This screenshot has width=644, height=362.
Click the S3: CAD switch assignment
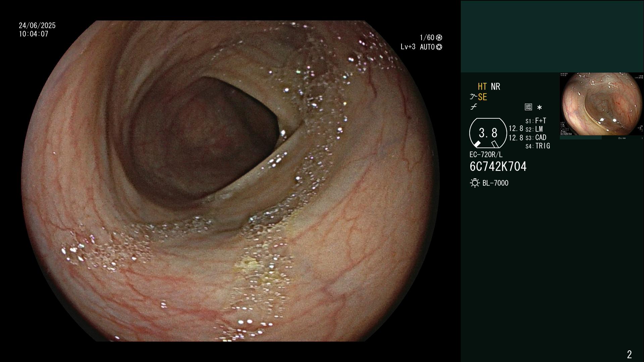536,137
